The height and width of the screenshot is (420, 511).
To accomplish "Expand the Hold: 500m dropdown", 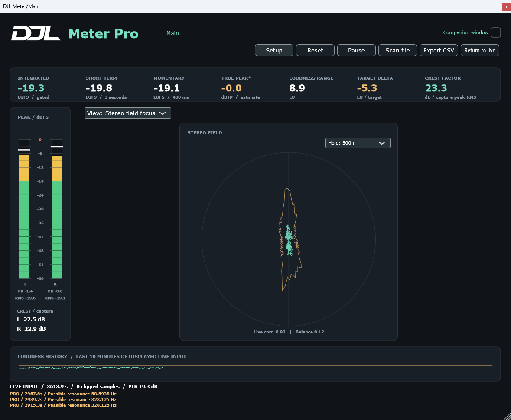I will point(358,143).
